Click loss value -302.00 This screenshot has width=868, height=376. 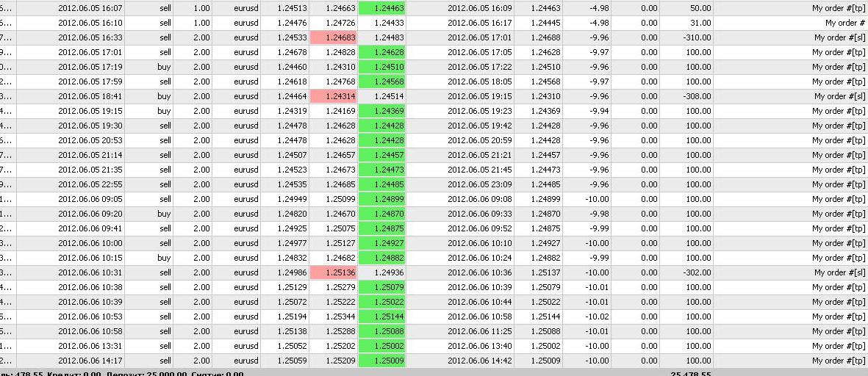click(x=697, y=272)
